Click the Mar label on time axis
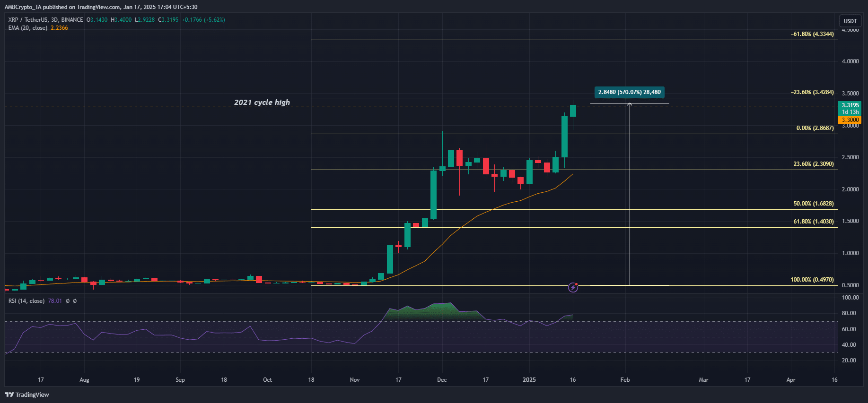The height and width of the screenshot is (403, 868). [x=703, y=380]
